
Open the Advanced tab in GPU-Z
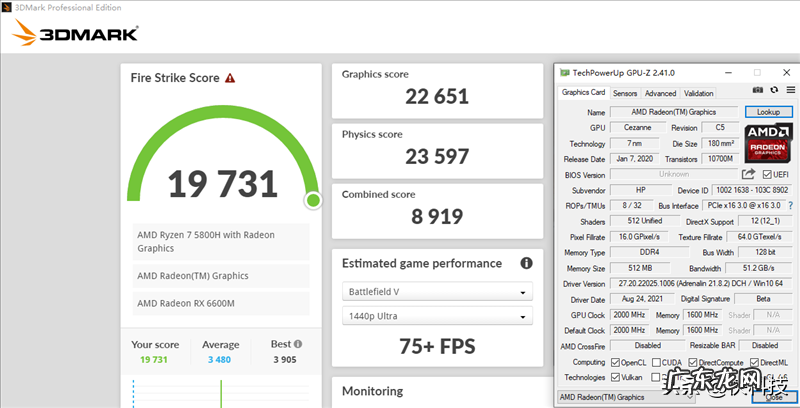[660, 93]
